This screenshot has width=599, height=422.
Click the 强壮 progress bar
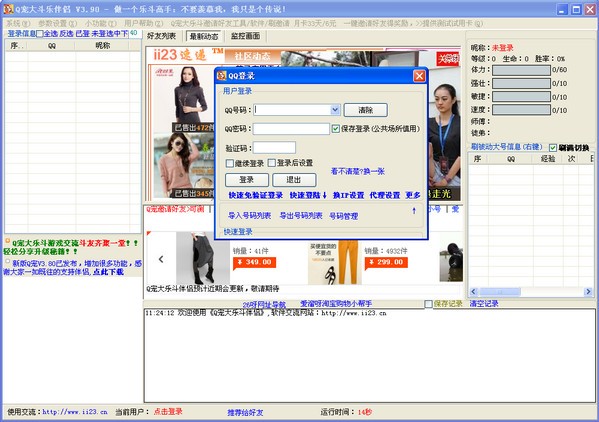point(521,83)
